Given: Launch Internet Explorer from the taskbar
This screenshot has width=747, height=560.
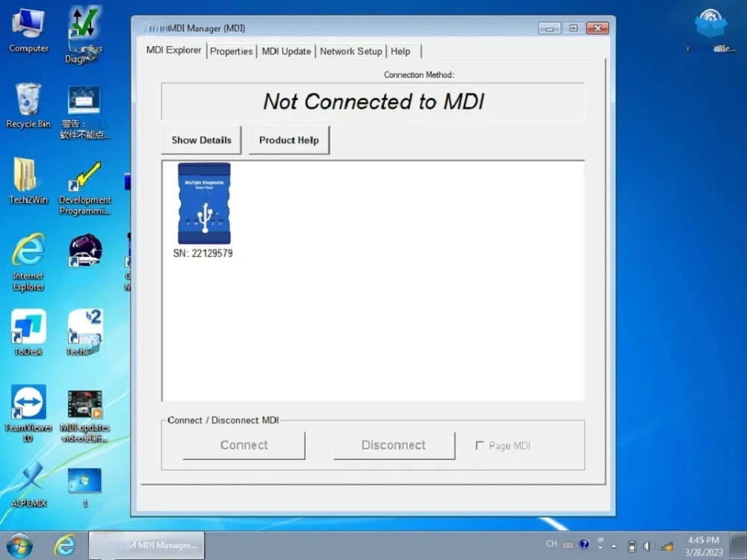Looking at the screenshot, I should [x=64, y=545].
